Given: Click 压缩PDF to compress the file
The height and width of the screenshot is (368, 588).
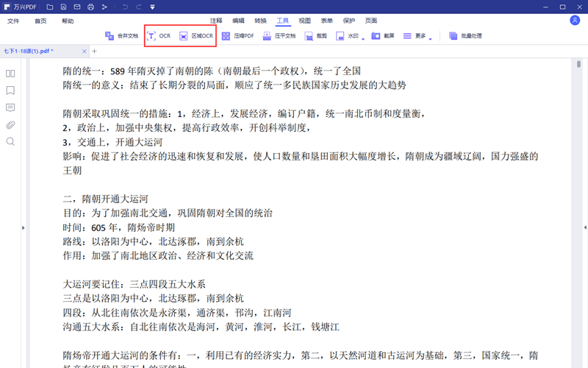Looking at the screenshot, I should coord(238,35).
